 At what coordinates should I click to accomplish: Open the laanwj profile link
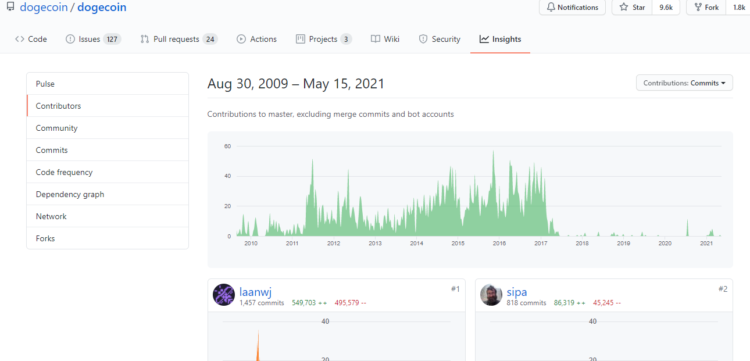[x=255, y=291]
